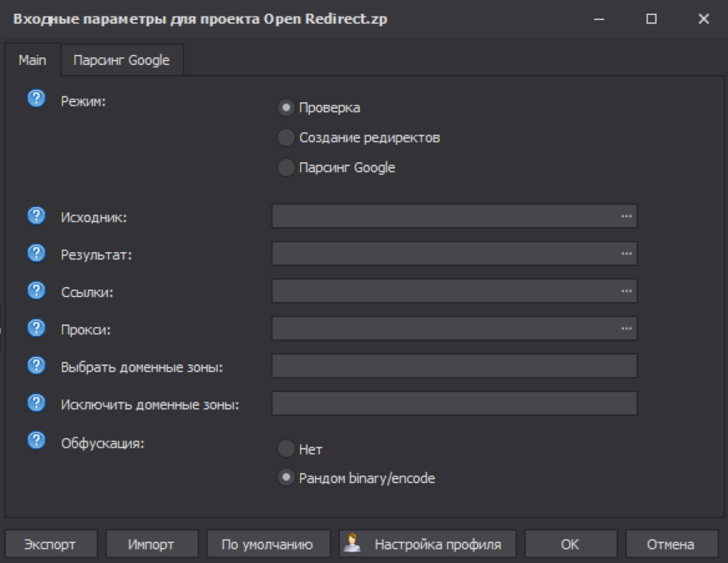The width and height of the screenshot is (728, 563).
Task: Switch to the Парсинг Google tab
Action: click(x=121, y=60)
